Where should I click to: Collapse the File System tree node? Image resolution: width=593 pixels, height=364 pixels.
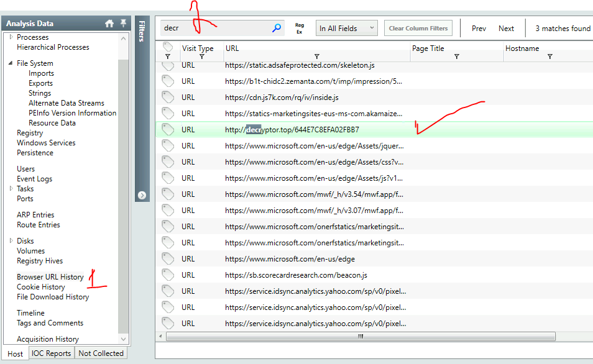coord(11,63)
